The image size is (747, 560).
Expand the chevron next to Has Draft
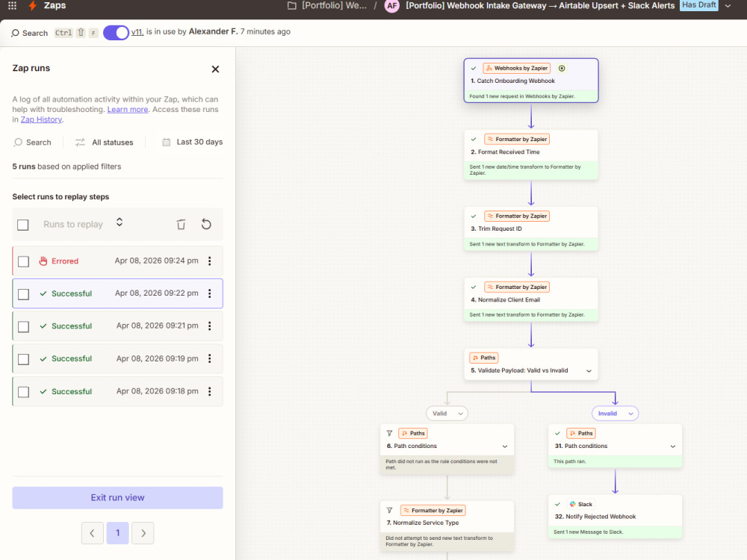(x=728, y=6)
